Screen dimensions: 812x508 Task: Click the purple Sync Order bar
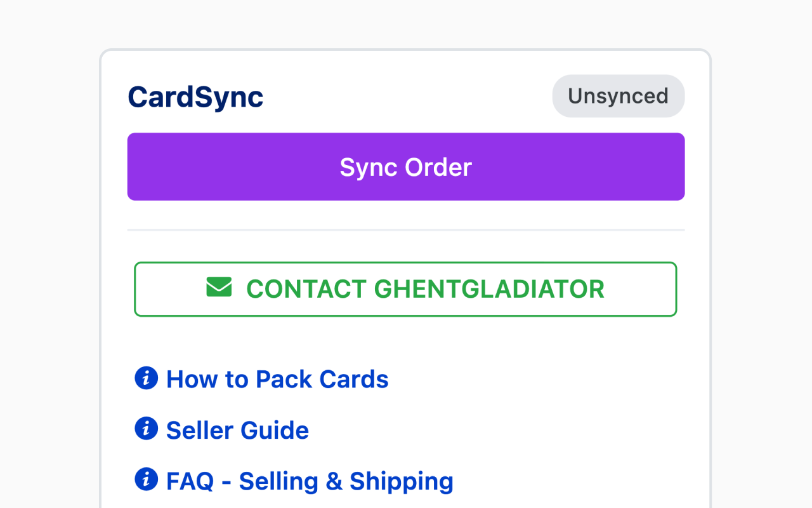click(405, 166)
